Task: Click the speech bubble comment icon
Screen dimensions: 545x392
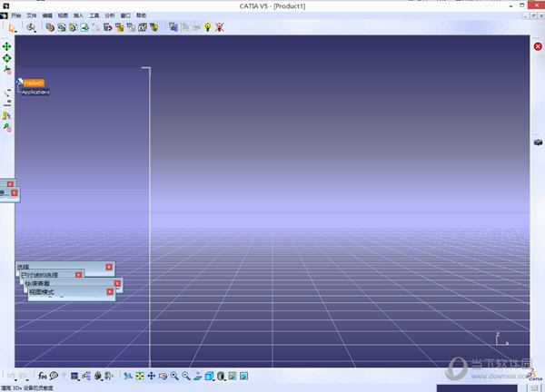Action: click(x=54, y=376)
